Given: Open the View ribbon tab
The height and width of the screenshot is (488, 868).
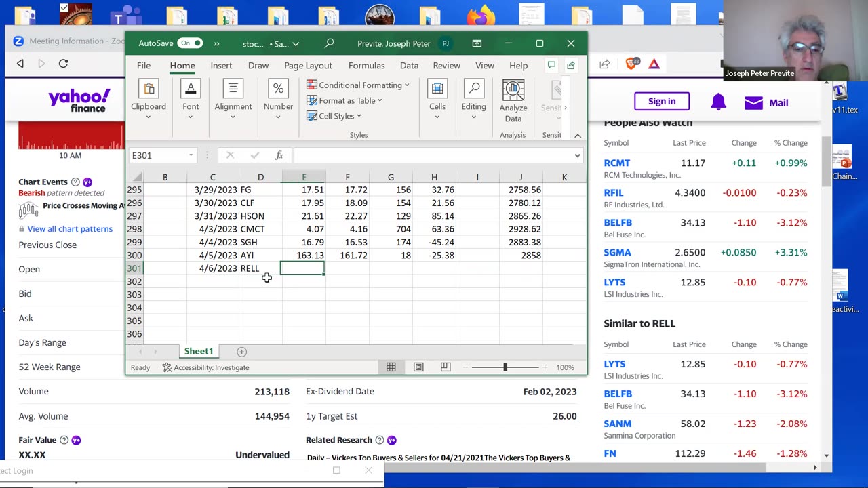Looking at the screenshot, I should click(x=484, y=66).
